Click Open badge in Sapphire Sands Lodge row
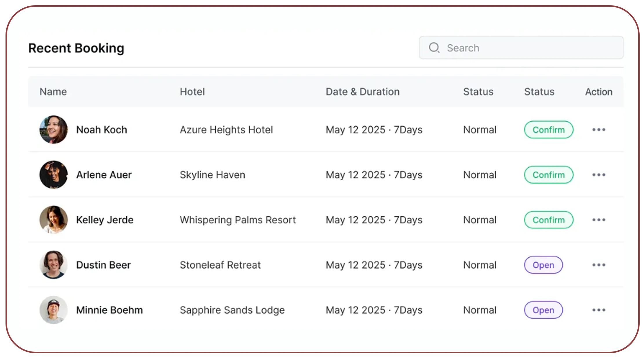644x359 pixels. [x=543, y=310]
